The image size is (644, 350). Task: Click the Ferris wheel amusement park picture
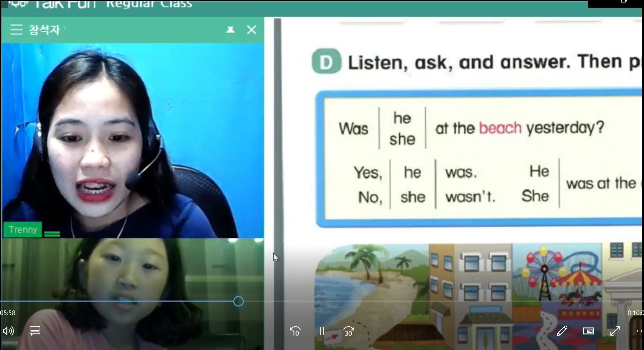pyautogui.click(x=557, y=275)
